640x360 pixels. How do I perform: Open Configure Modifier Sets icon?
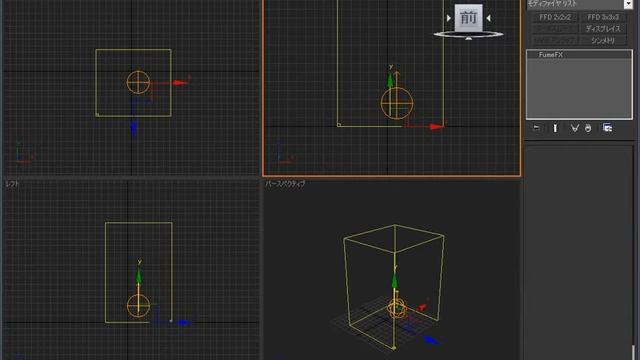point(607,128)
